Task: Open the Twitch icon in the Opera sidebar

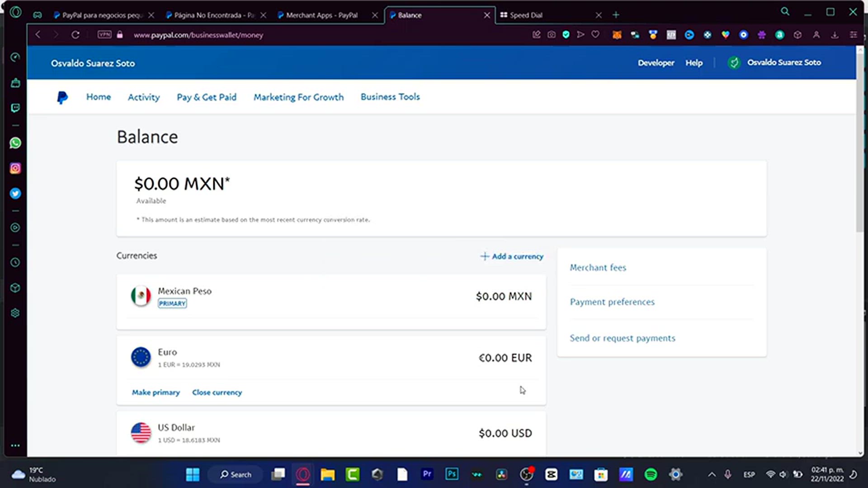Action: 15,108
